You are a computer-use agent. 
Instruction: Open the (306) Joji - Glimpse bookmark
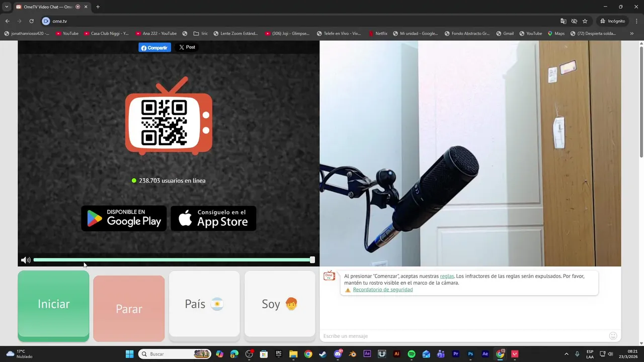[287, 34]
